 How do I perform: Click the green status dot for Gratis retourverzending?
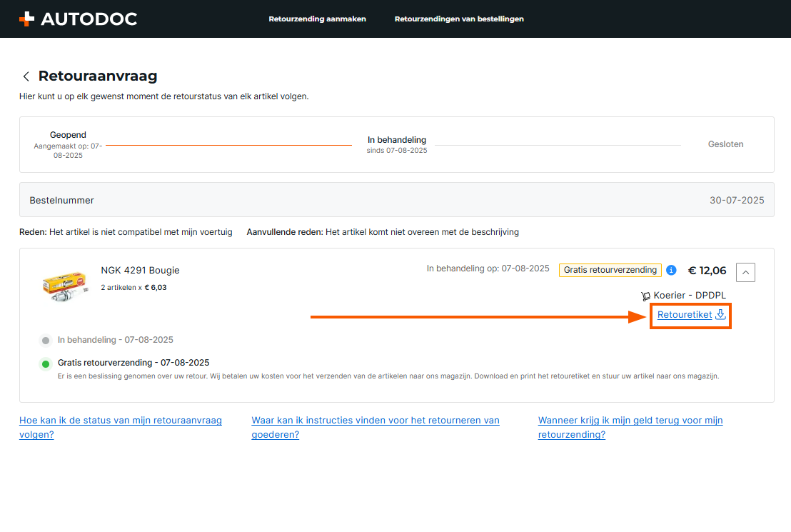[46, 363]
